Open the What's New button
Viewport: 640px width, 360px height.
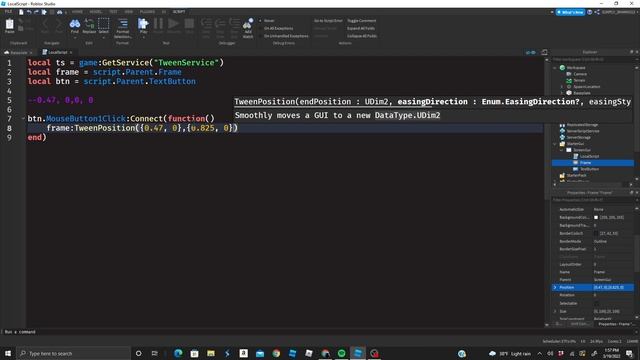(x=570, y=12)
